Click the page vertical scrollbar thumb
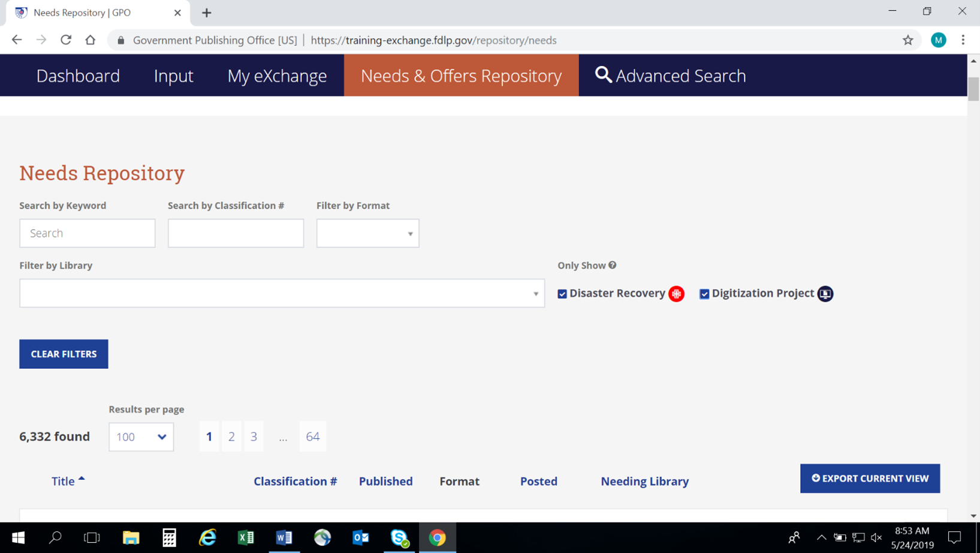The height and width of the screenshot is (553, 980). pos(974,89)
